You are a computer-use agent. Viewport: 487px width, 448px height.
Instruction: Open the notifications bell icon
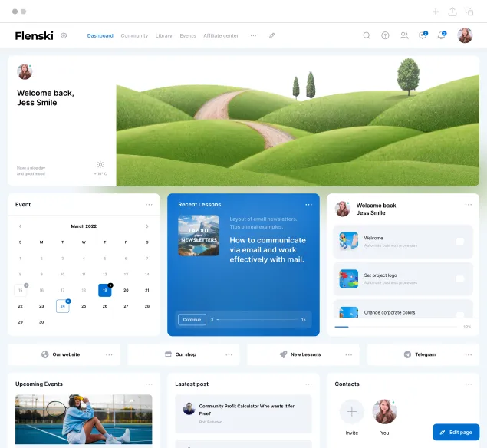tap(441, 35)
